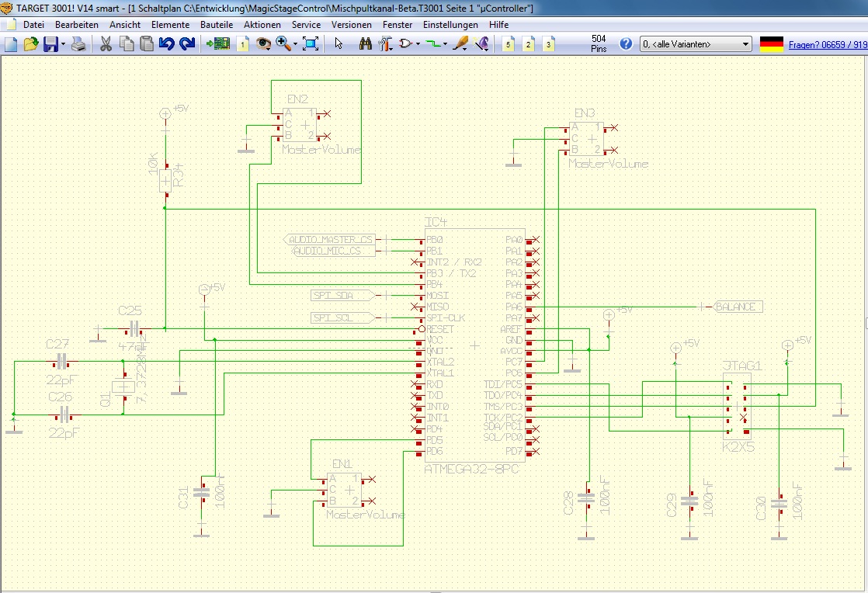Go to schematic page 3 icon
The width and height of the screenshot is (868, 593).
point(548,44)
